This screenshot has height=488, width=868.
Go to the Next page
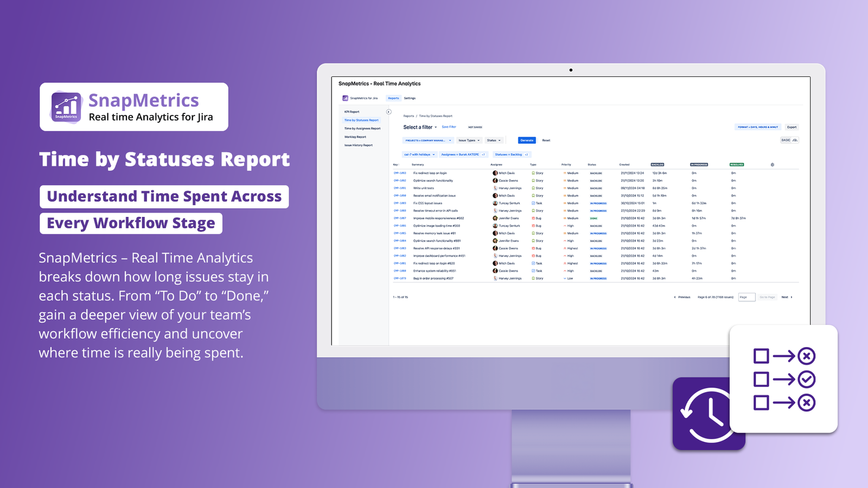click(x=787, y=297)
